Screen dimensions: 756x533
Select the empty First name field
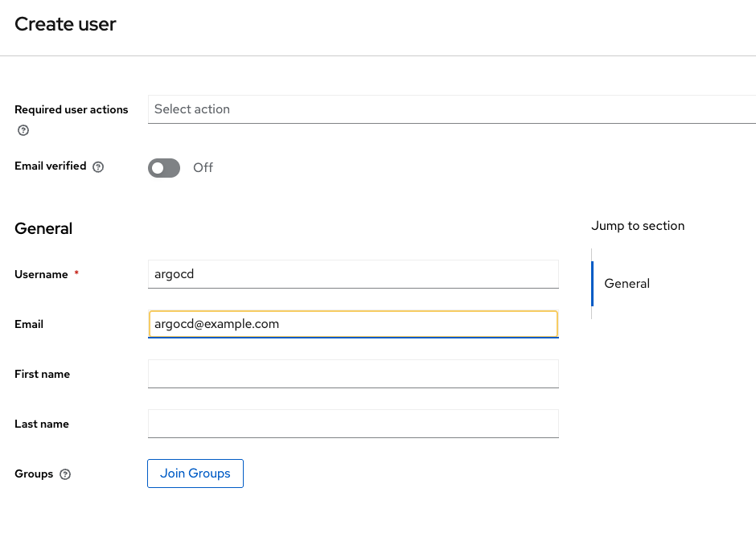[353, 374]
